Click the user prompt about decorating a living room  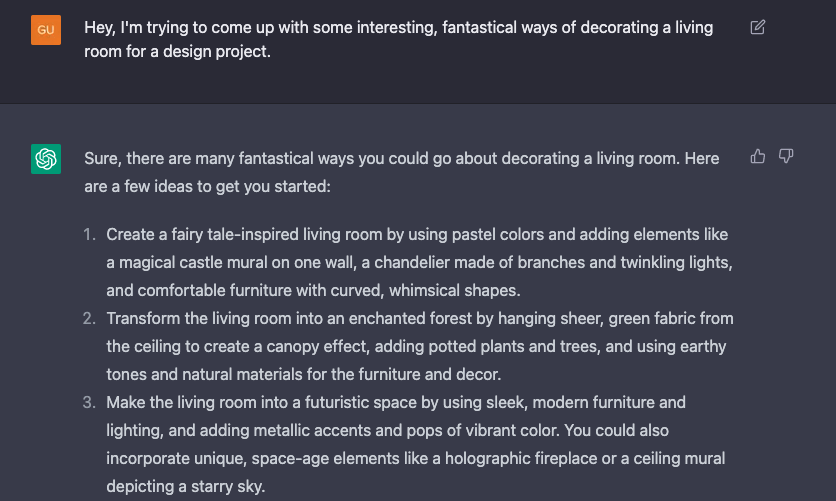(398, 39)
